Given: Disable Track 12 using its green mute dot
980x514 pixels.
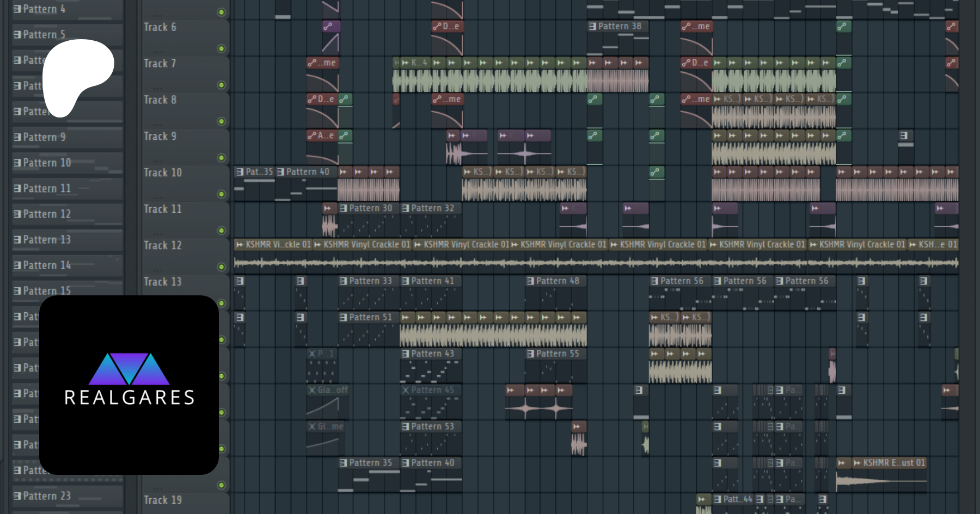Looking at the screenshot, I should [221, 267].
